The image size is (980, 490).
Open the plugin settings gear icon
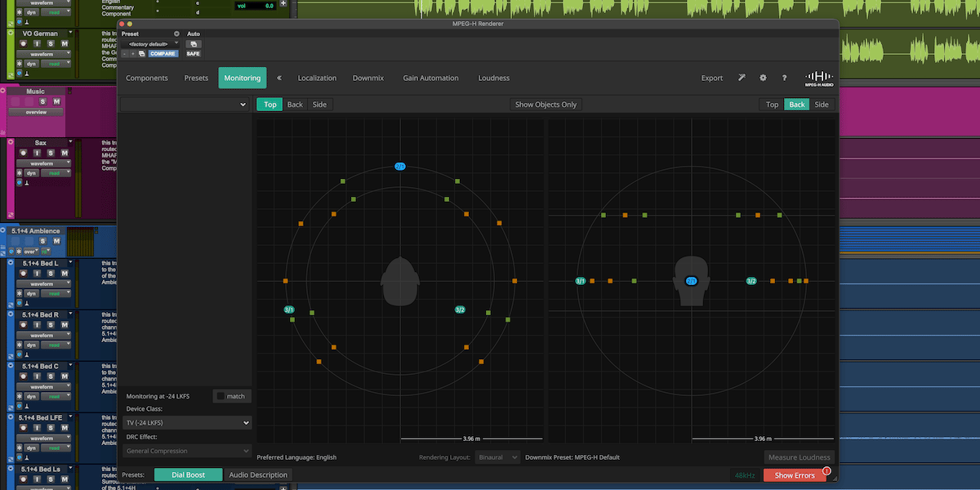click(x=763, y=78)
